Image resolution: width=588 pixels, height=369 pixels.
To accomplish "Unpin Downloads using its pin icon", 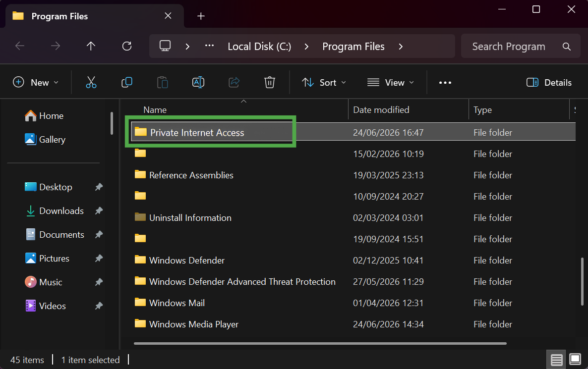I will (99, 211).
